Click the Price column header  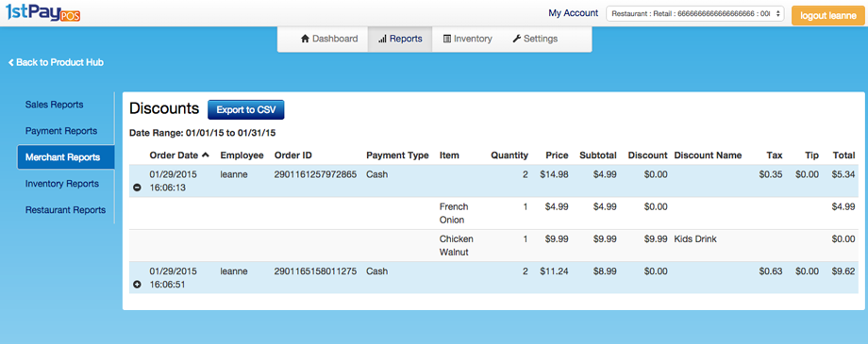click(557, 156)
